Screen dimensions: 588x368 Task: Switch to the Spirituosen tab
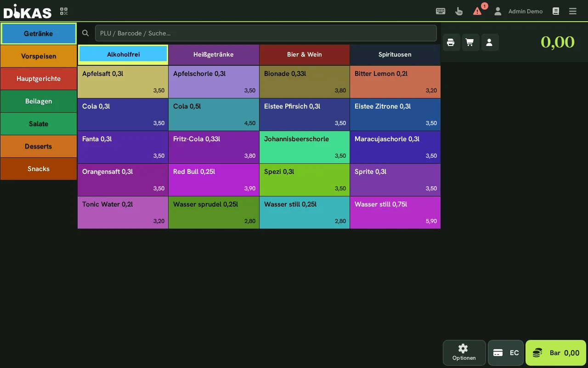395,54
